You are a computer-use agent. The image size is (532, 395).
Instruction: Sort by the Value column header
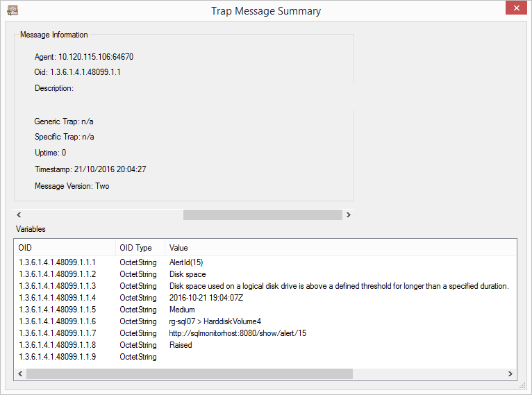pyautogui.click(x=340, y=248)
